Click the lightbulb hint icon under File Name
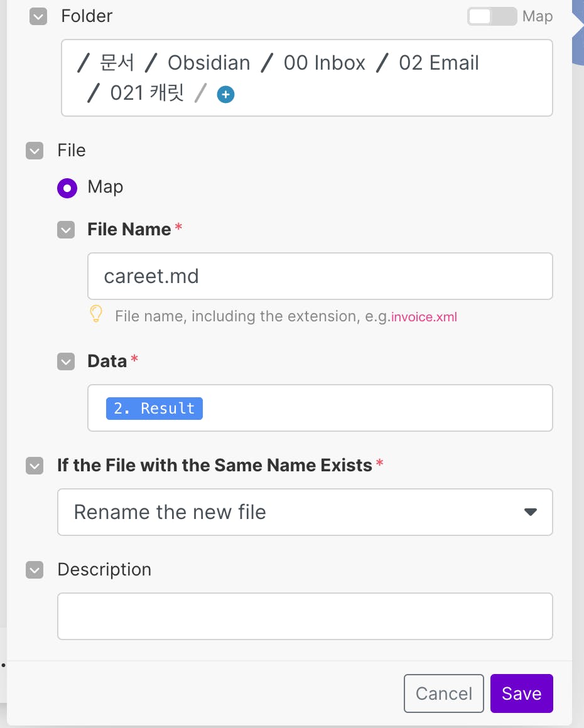 (x=96, y=314)
